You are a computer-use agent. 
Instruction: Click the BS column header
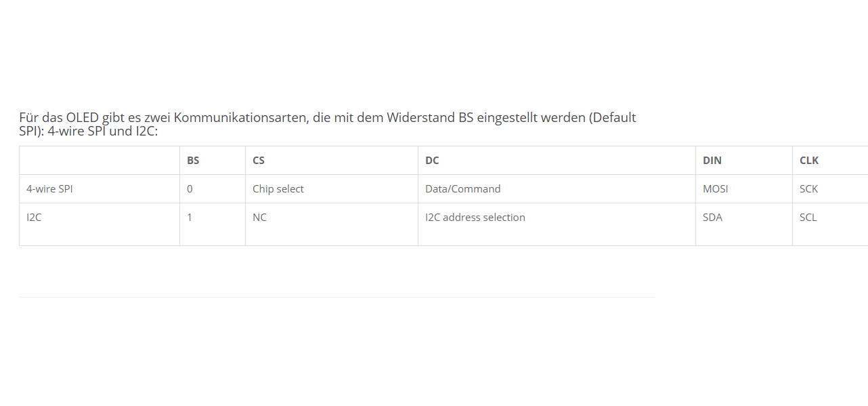pos(194,161)
